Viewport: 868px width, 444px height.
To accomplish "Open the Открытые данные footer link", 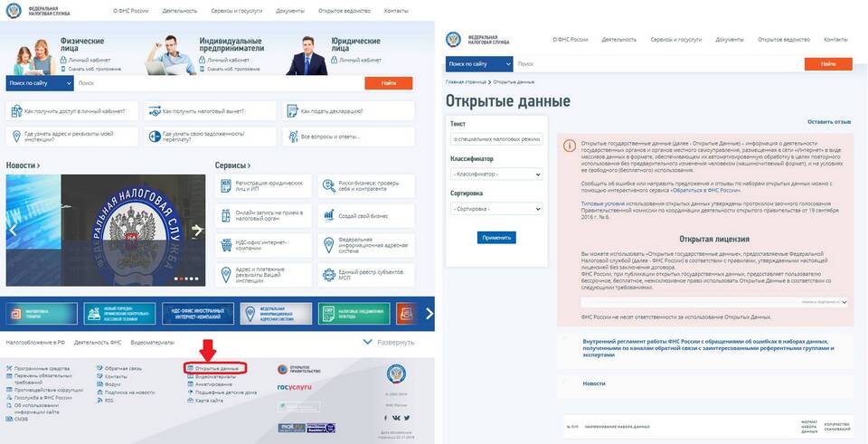I will 216,368.
